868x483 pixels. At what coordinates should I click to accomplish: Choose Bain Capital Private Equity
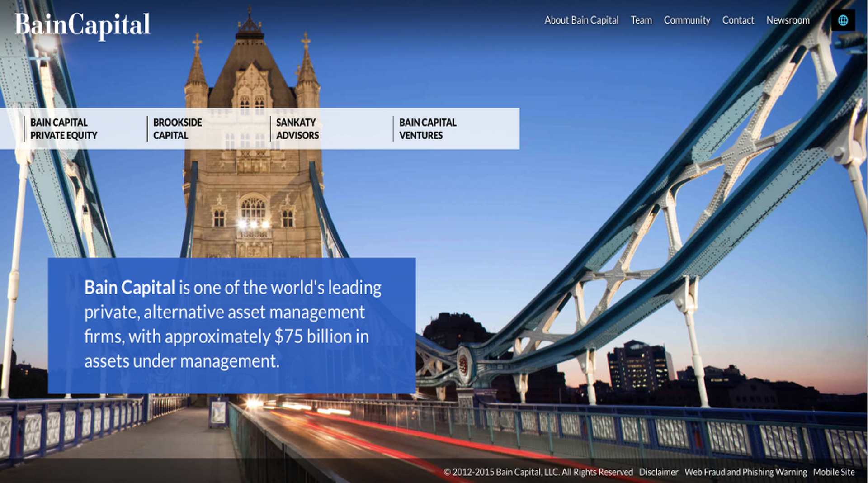pos(64,129)
